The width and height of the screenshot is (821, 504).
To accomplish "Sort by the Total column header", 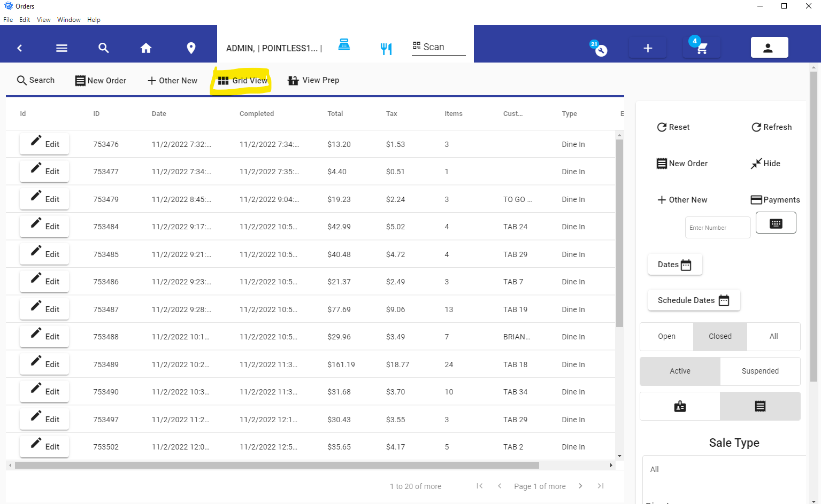I will [x=335, y=114].
